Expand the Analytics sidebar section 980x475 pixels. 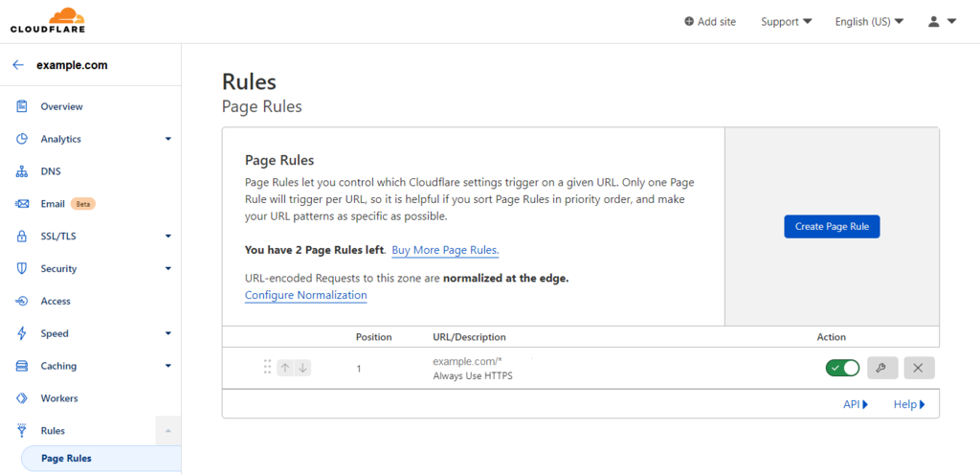tap(167, 139)
